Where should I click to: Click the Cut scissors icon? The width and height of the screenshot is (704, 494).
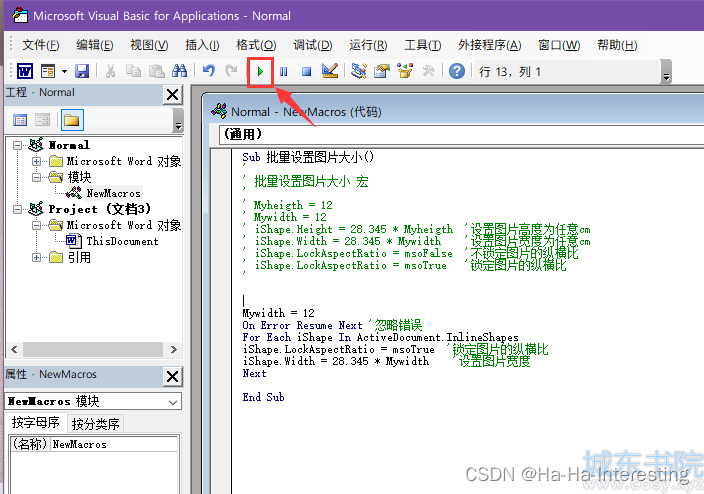110,71
